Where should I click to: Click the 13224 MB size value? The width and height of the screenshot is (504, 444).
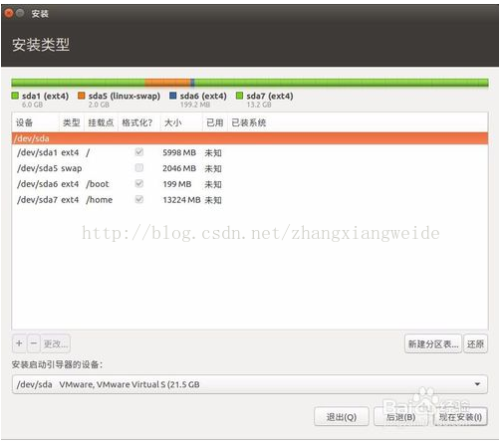point(181,200)
